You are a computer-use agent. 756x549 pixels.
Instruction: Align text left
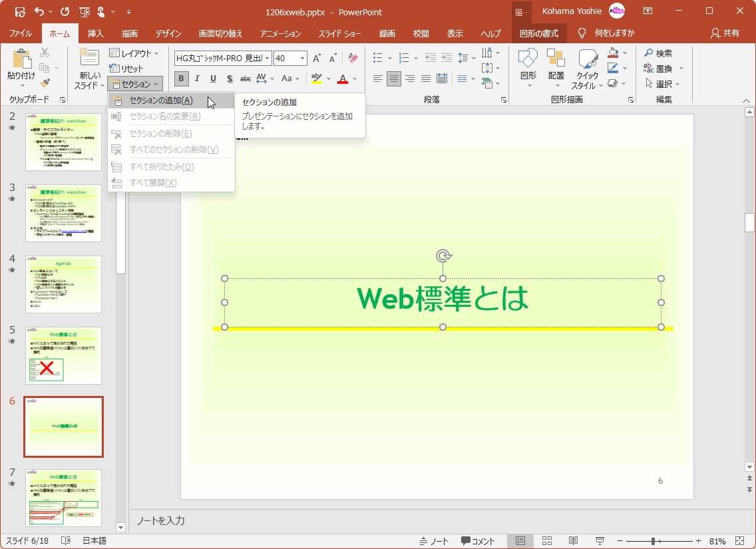(x=378, y=79)
